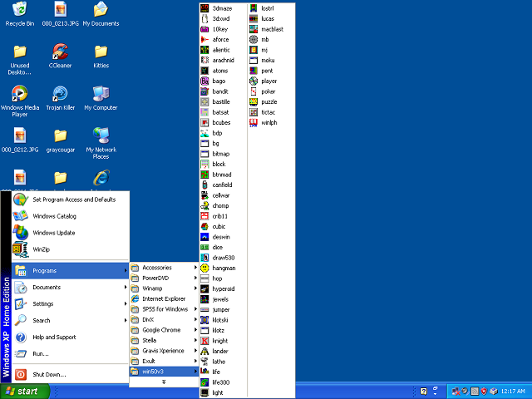Launch the chomp game icon
This screenshot has height=399, width=532.
tap(204, 205)
